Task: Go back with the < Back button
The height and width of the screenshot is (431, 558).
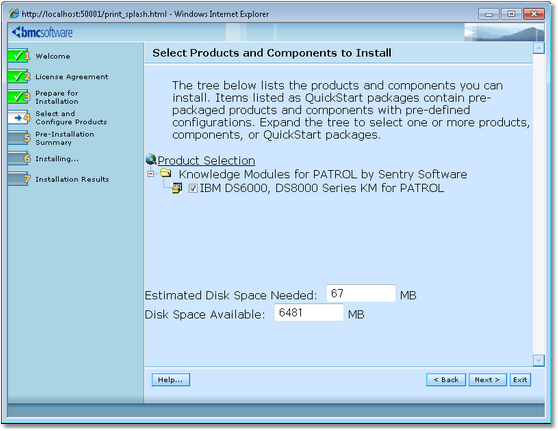Action: tap(446, 380)
